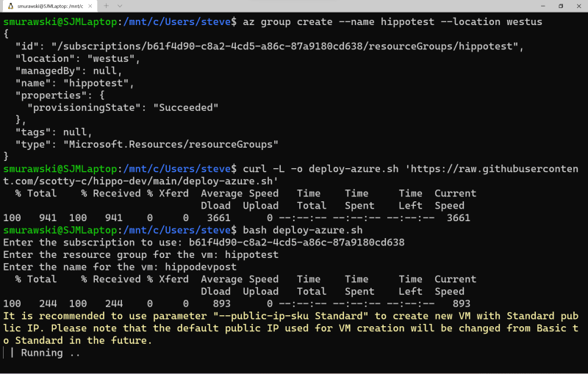Click the "name": "hippotest" line
The width and height of the screenshot is (588, 374).
coord(74,83)
